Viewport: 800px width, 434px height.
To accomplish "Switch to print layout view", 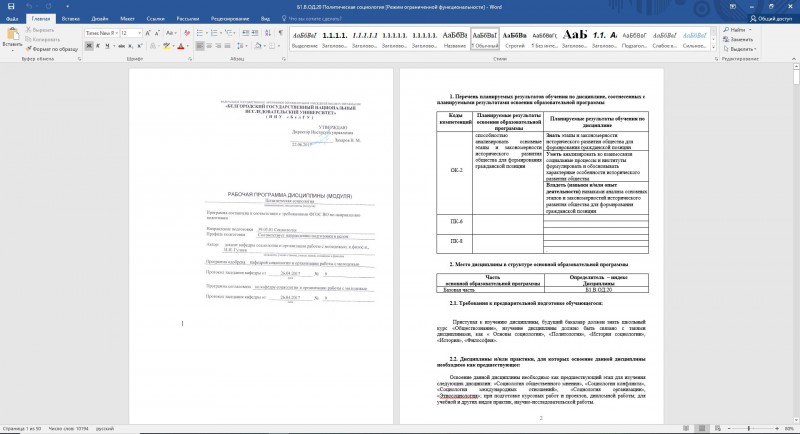I will coord(702,429).
